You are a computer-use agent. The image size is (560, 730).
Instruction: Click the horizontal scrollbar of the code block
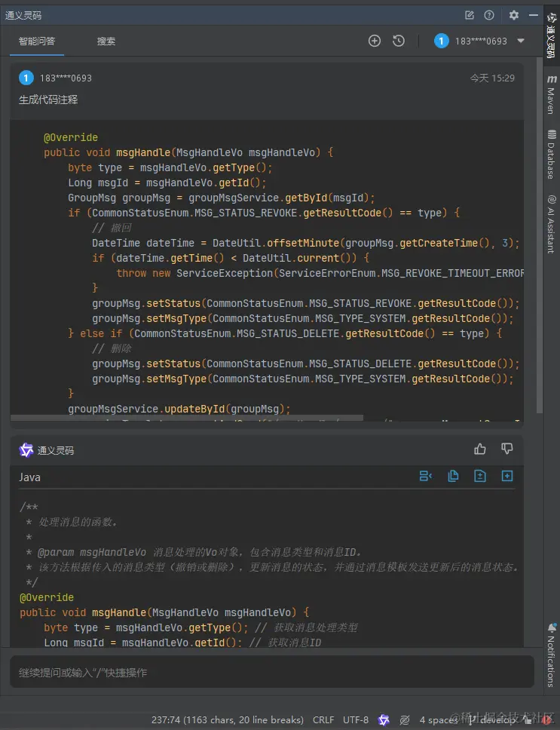[186, 418]
